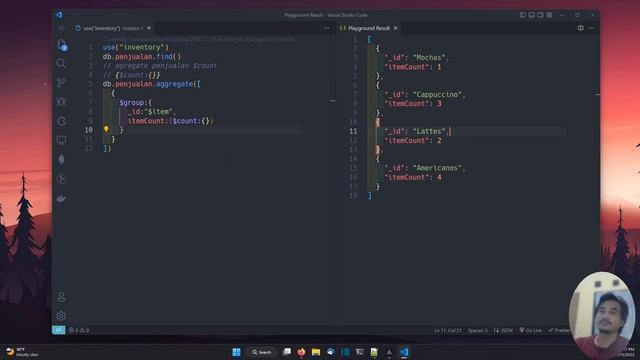
Task: Open the Docker whale view
Action: 61,198
